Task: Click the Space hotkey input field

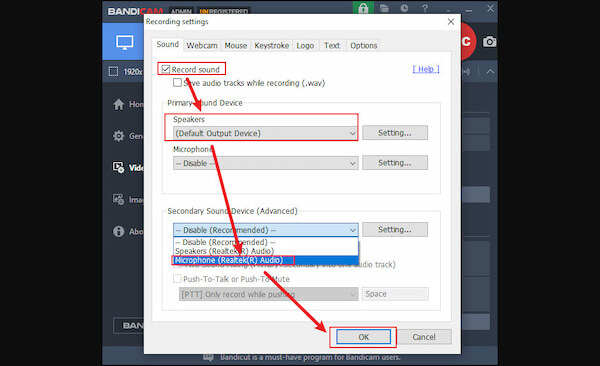Action: [x=395, y=294]
